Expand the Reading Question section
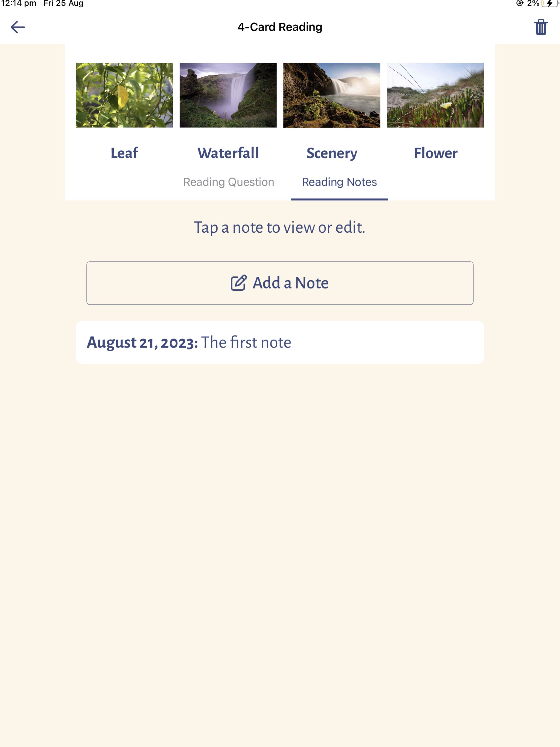The height and width of the screenshot is (747, 560). (x=228, y=182)
